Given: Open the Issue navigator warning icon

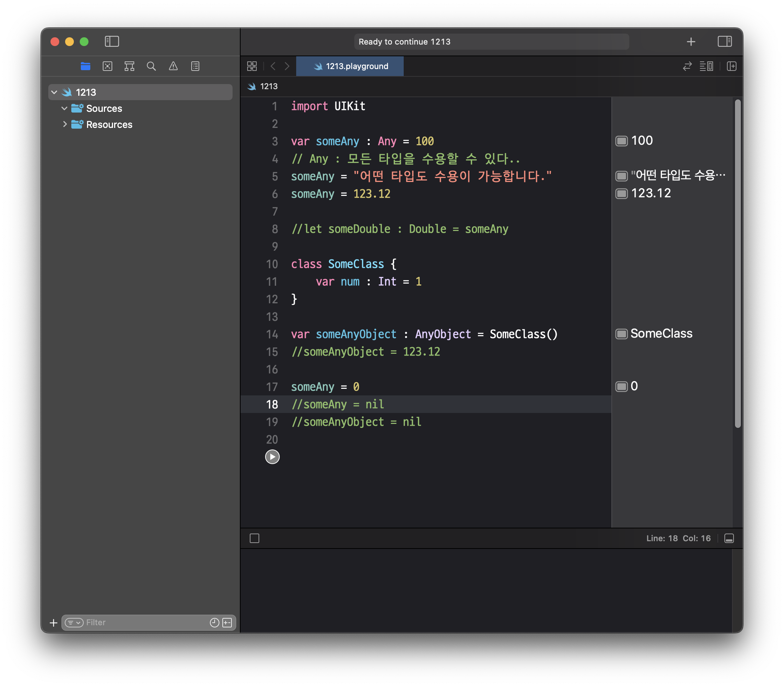Looking at the screenshot, I should pyautogui.click(x=173, y=66).
